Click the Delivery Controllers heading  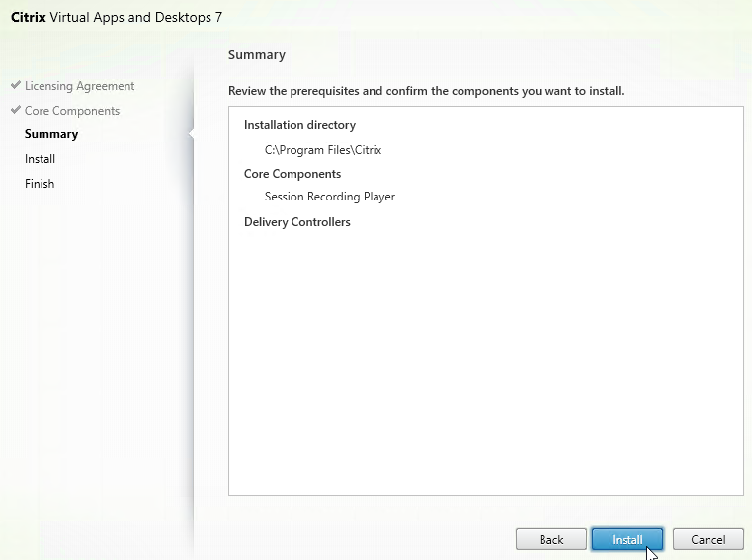[297, 222]
